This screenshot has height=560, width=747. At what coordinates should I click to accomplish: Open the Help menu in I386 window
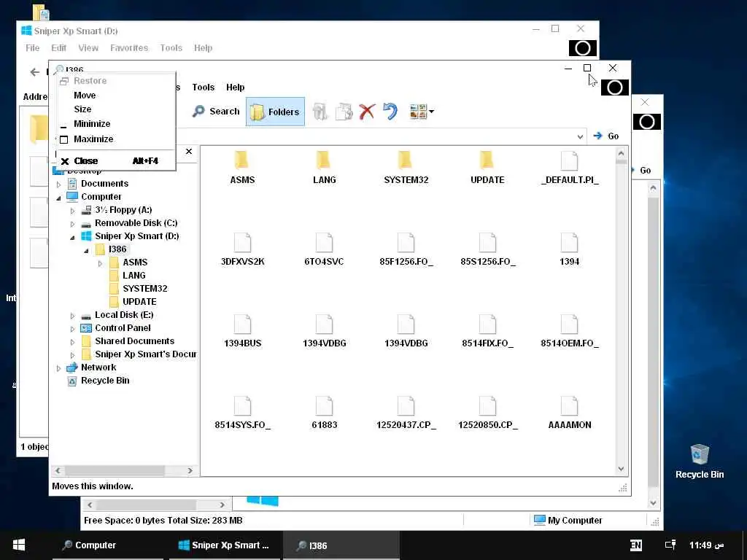(x=236, y=87)
